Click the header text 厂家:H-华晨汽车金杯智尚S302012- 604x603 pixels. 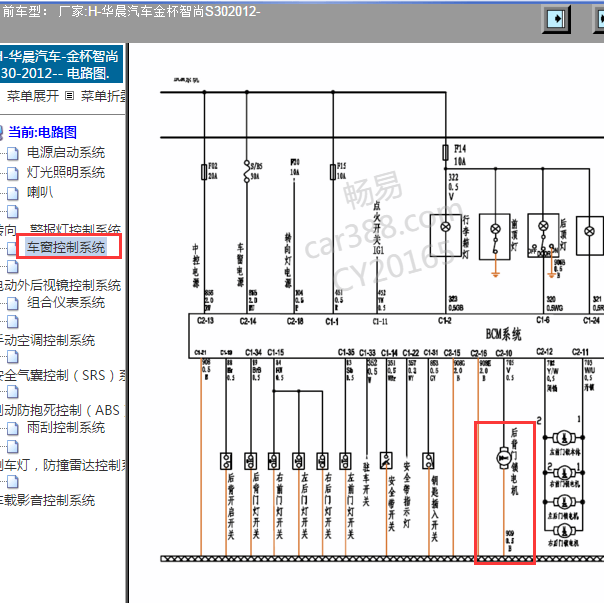coord(159,12)
